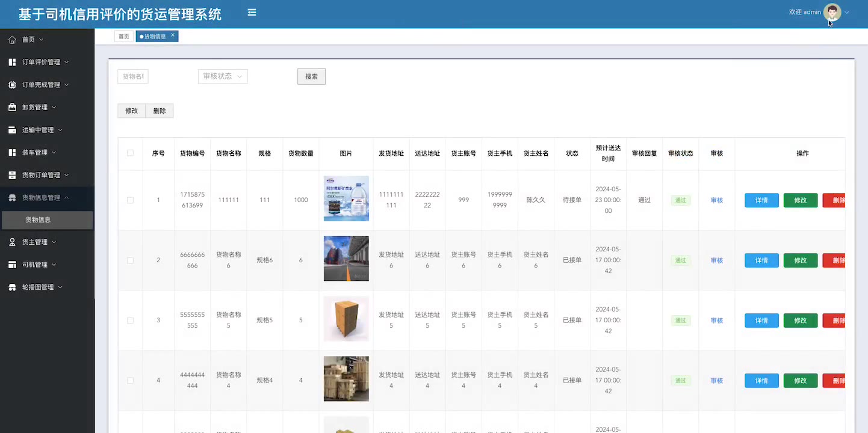Close the 货物信息 tab with X
The image size is (868, 433).
pyautogui.click(x=173, y=35)
